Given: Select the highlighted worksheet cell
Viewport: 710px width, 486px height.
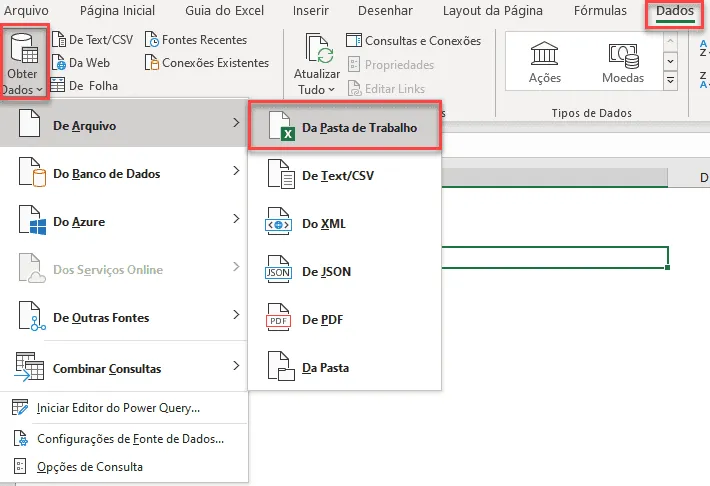Looking at the screenshot, I should click(x=555, y=257).
